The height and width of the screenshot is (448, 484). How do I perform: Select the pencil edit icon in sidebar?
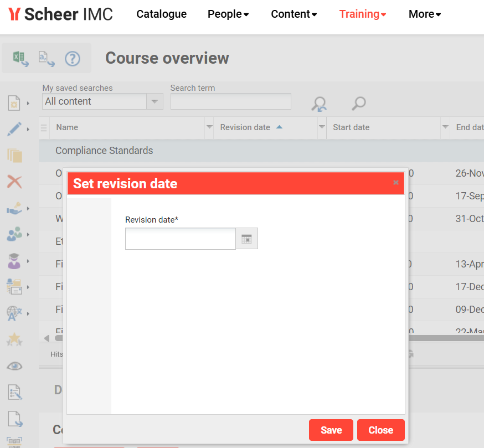(x=14, y=129)
